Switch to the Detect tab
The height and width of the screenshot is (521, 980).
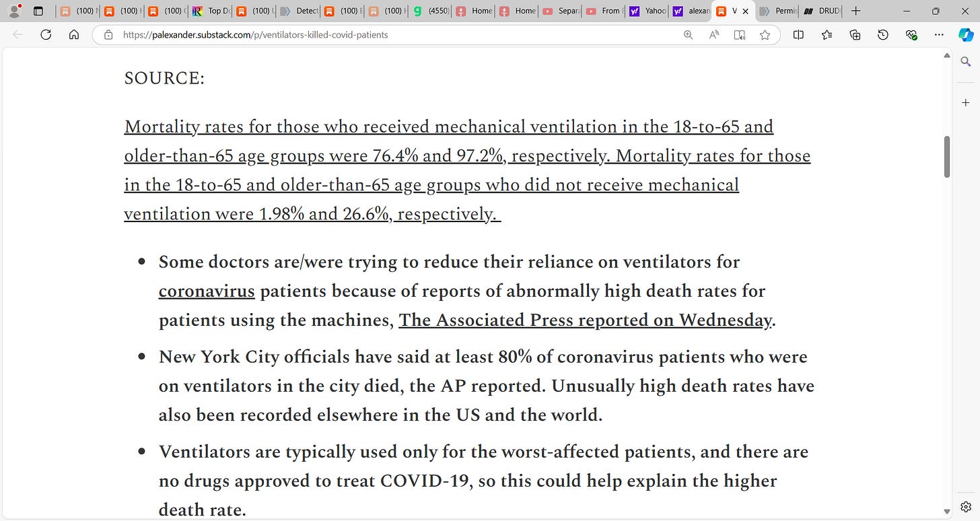click(x=297, y=11)
